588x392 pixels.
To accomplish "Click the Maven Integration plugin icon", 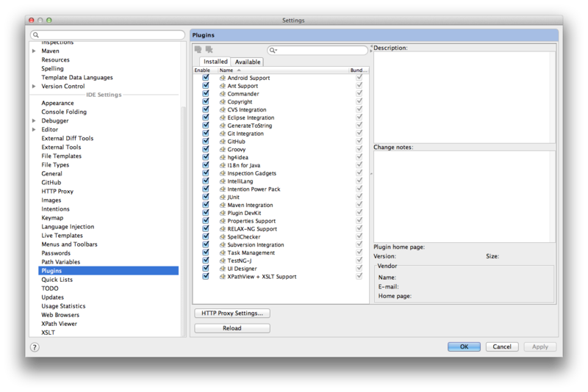I will coord(223,205).
